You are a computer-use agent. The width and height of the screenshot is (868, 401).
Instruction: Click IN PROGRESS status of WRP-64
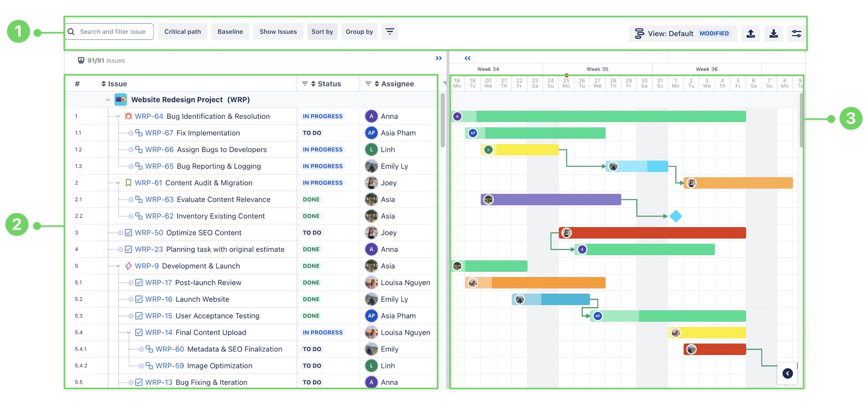click(323, 116)
